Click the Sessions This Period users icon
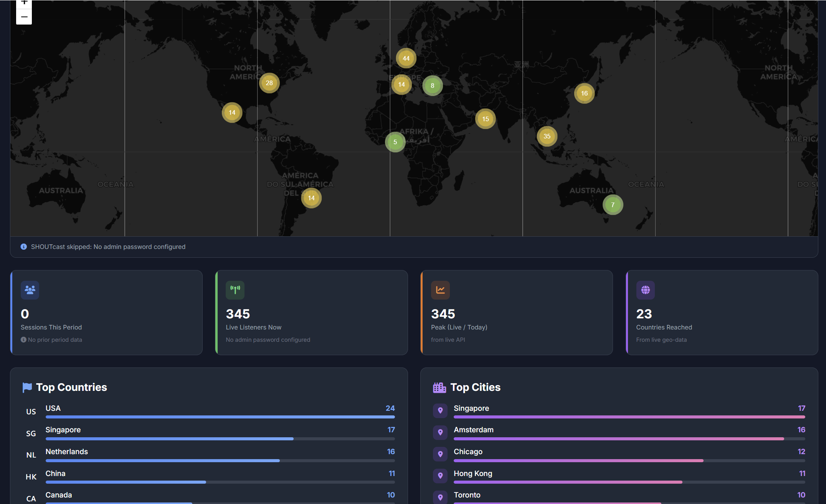This screenshot has width=826, height=504. pos(30,290)
